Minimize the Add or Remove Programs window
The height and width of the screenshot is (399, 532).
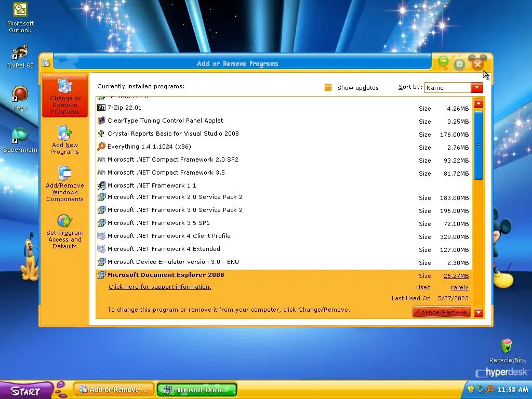443,61
